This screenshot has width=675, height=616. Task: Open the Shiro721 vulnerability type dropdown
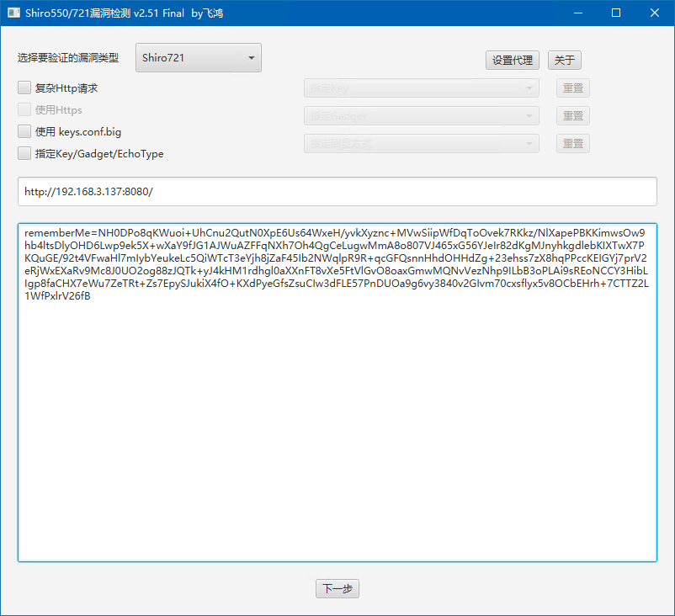pos(199,58)
